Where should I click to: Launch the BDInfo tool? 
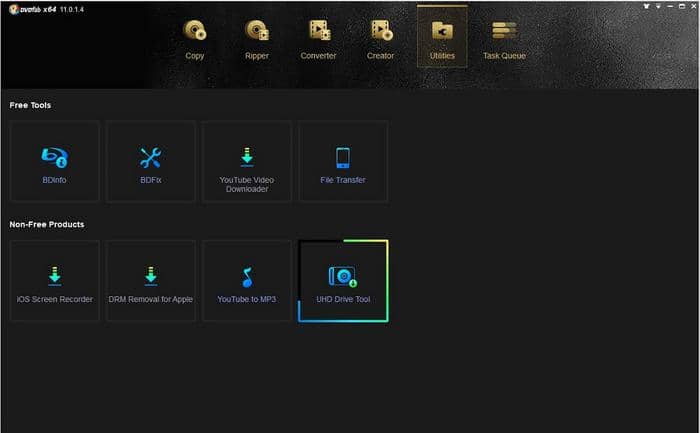point(54,161)
